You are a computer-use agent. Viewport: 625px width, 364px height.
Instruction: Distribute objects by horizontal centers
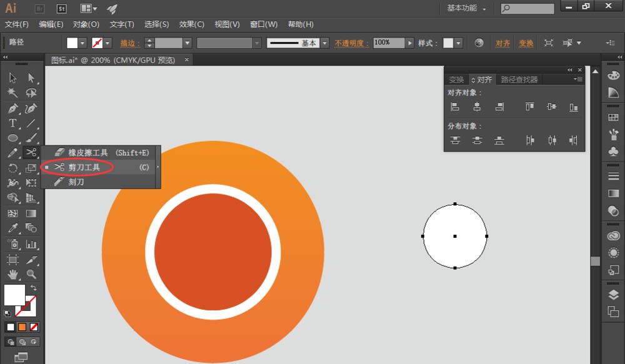click(552, 140)
